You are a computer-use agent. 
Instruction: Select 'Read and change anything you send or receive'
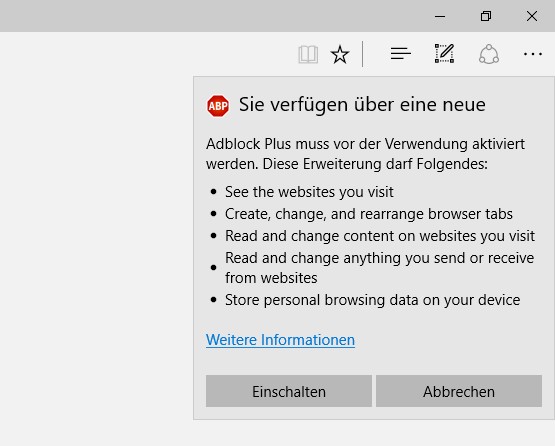(379, 258)
